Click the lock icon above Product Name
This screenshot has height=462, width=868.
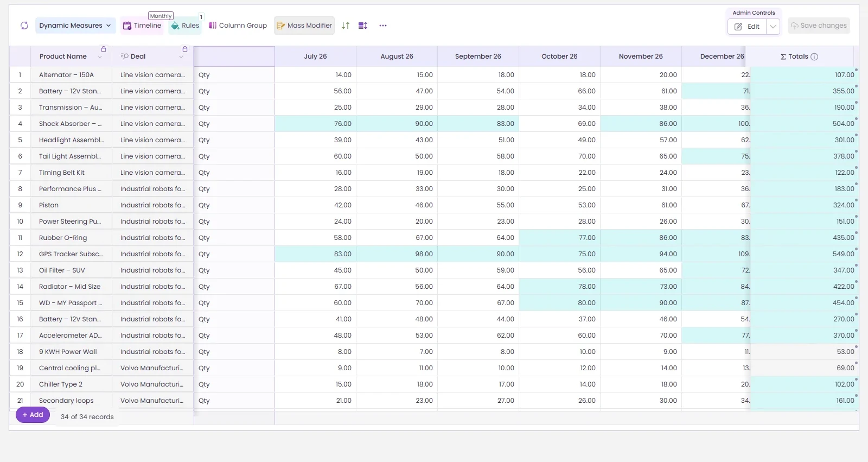point(104,49)
